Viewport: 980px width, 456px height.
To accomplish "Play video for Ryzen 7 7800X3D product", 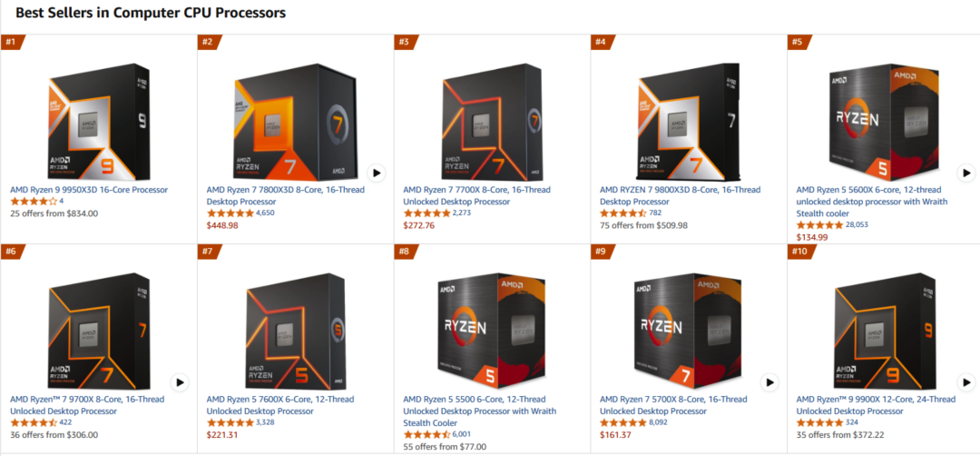I will 376,173.
